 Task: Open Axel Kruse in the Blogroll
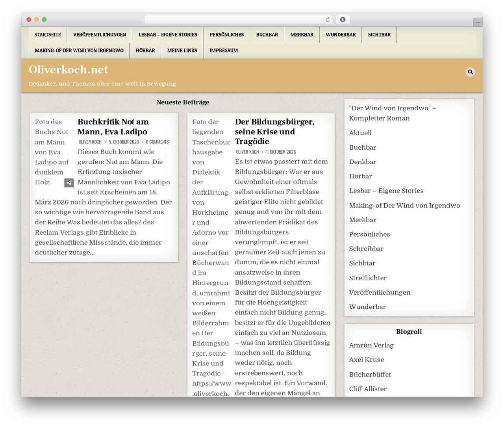367,360
